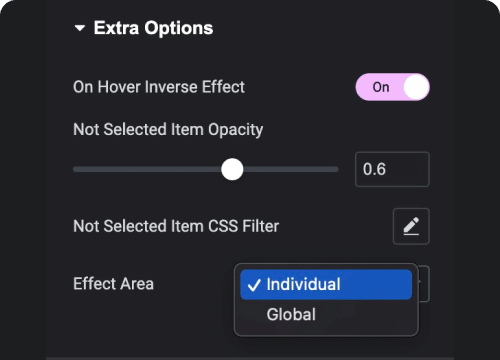Click empty space in the dropdown popup beside Global
The height and width of the screenshot is (360, 500).
367,315
